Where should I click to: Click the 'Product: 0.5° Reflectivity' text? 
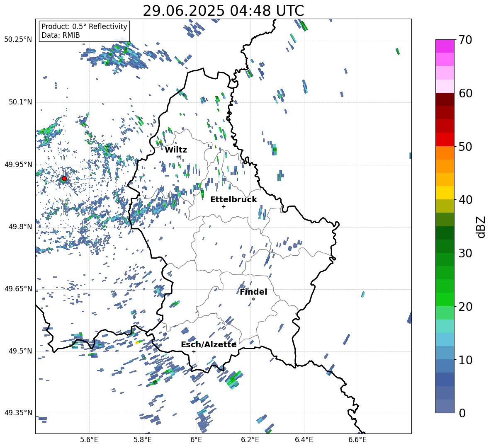click(x=84, y=26)
